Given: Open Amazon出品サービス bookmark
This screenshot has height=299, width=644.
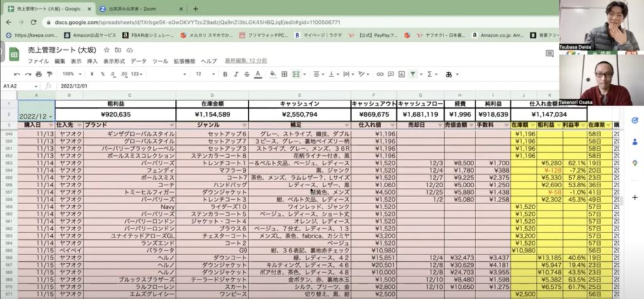Looking at the screenshot, I should pos(91,36).
